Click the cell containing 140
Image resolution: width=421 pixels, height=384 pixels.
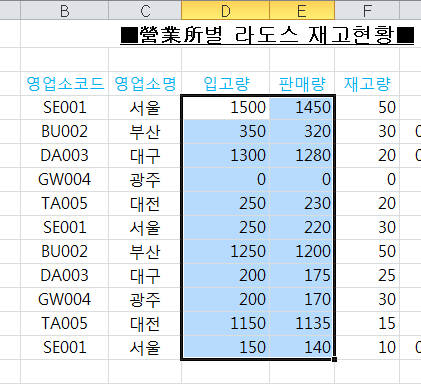[x=302, y=348]
